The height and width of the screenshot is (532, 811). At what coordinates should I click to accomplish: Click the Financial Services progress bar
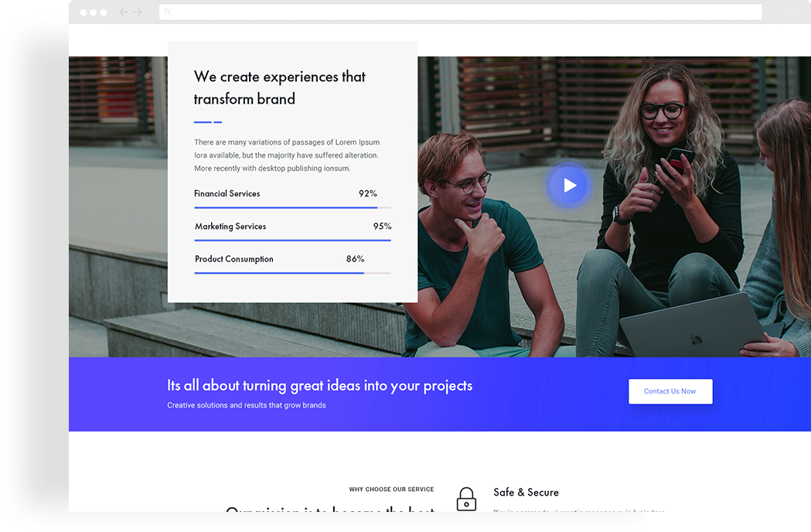point(292,208)
